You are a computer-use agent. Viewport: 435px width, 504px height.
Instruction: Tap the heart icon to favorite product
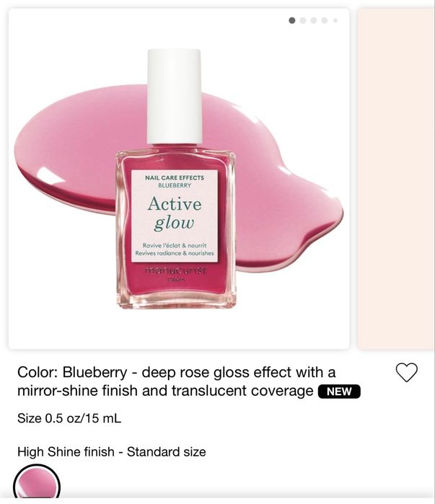[406, 372]
